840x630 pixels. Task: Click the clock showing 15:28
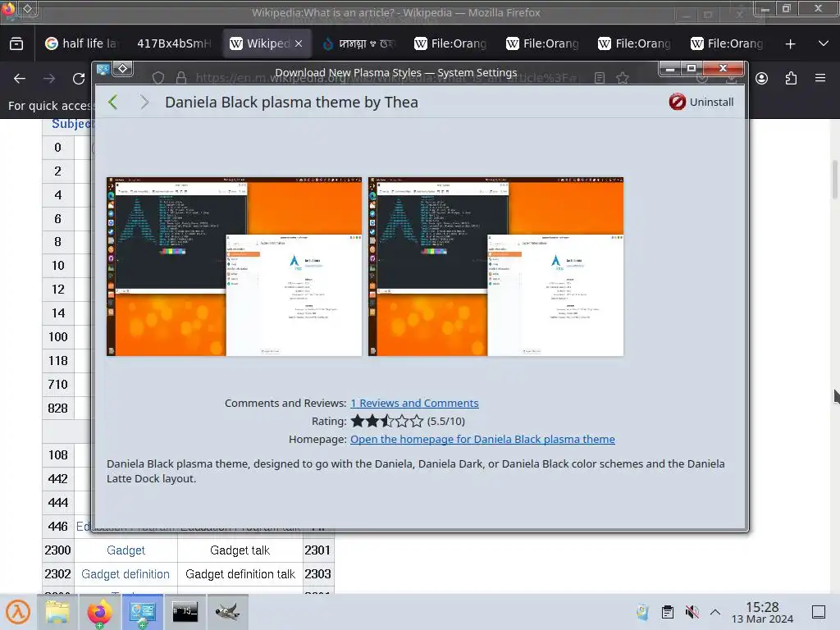point(762,612)
